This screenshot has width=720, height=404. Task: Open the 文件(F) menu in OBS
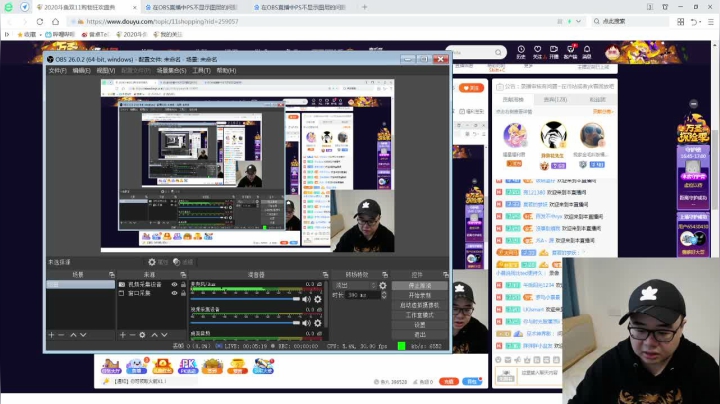57,70
